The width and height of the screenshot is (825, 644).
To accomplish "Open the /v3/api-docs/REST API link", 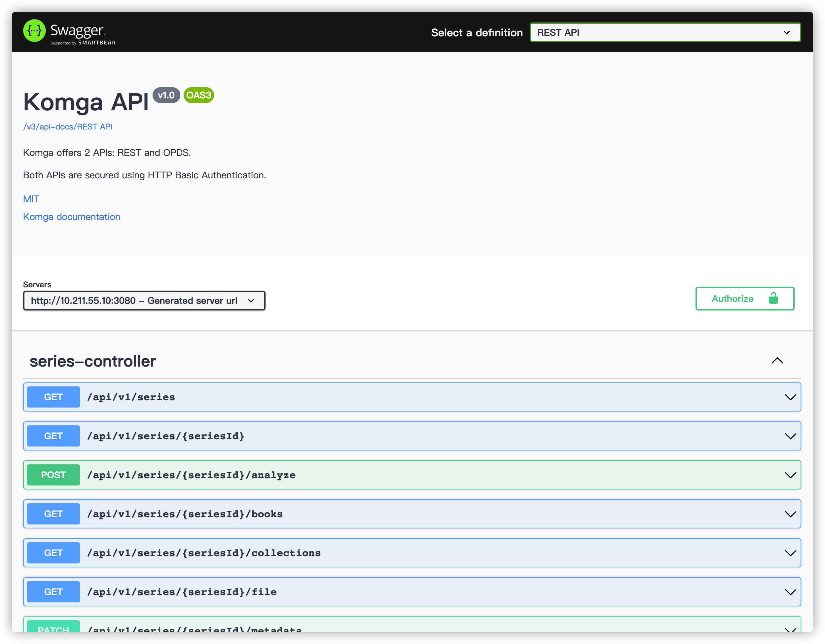I will 68,127.
